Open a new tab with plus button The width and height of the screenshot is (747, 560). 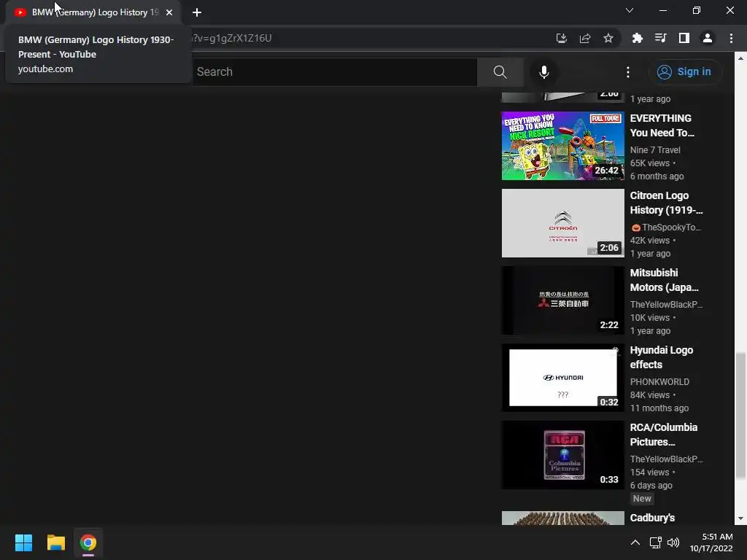(197, 12)
